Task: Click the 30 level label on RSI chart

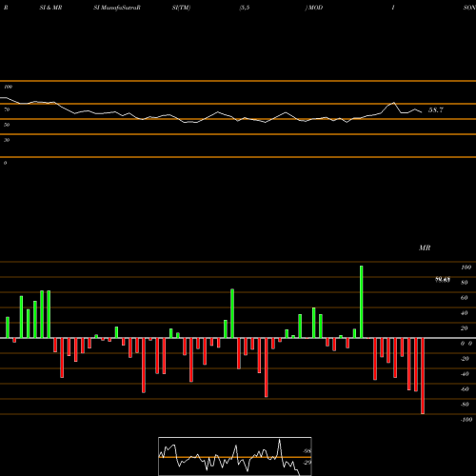Action: (7, 140)
